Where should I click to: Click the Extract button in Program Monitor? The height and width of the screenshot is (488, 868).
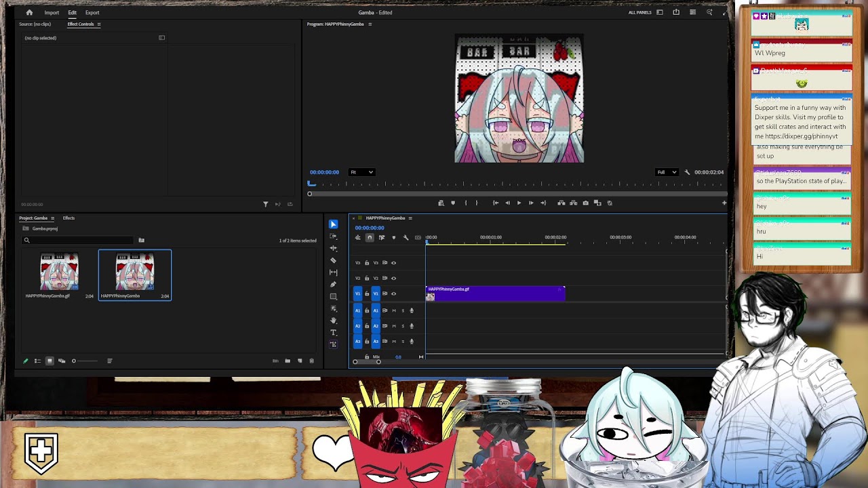coord(573,203)
